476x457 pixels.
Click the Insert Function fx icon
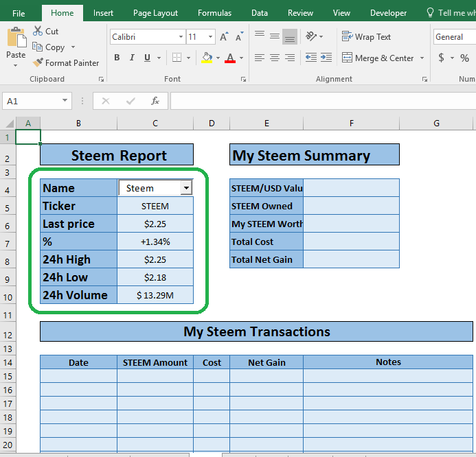155,101
